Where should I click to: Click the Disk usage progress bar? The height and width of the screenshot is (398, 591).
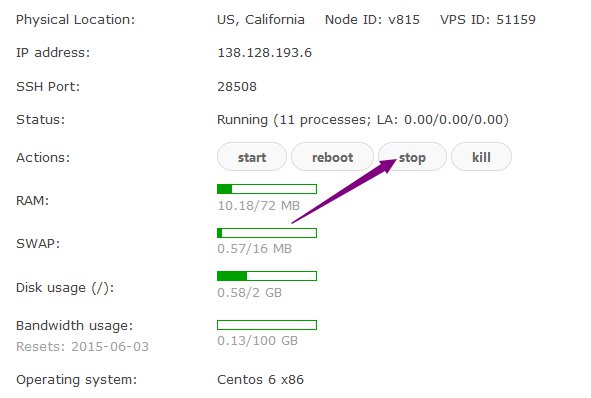[267, 276]
